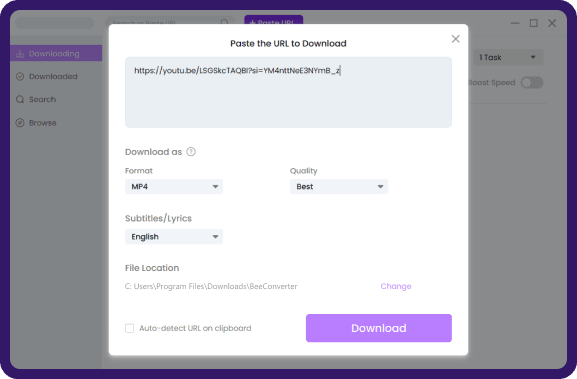Toggle the Boost Speed switch
Viewport: 577px width, 379px height.
(x=532, y=82)
